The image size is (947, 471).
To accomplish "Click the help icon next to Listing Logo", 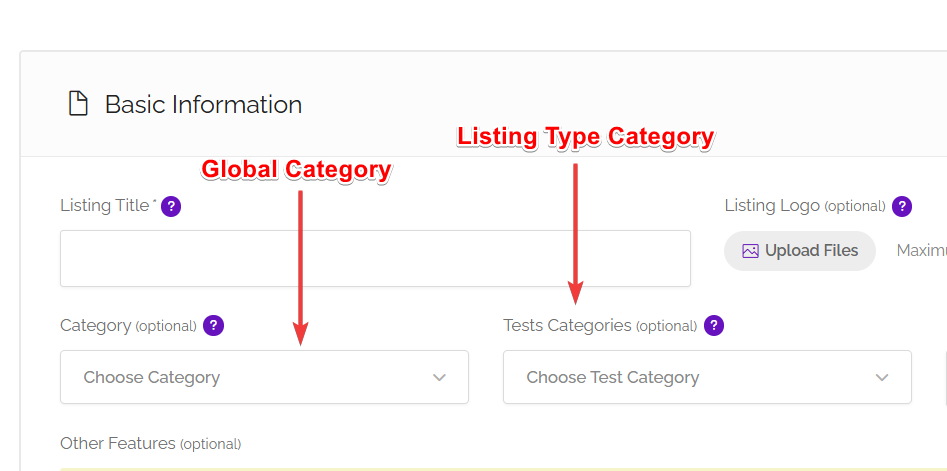I will pos(902,207).
